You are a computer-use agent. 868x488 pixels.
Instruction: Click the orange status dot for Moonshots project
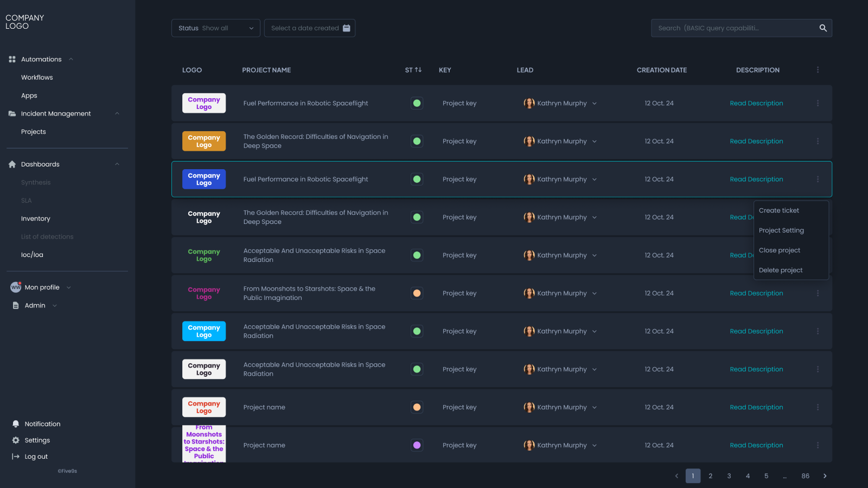click(x=417, y=293)
